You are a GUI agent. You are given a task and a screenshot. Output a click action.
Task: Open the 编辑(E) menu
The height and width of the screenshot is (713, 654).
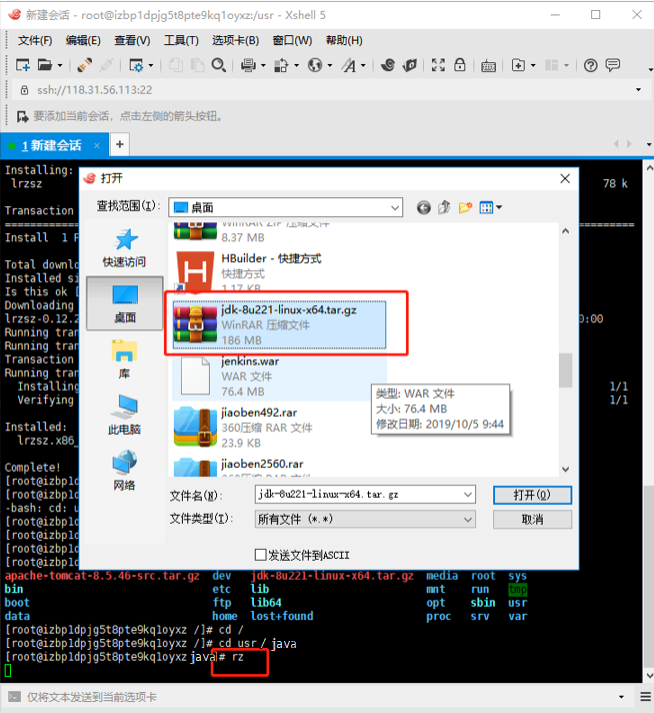click(x=83, y=40)
